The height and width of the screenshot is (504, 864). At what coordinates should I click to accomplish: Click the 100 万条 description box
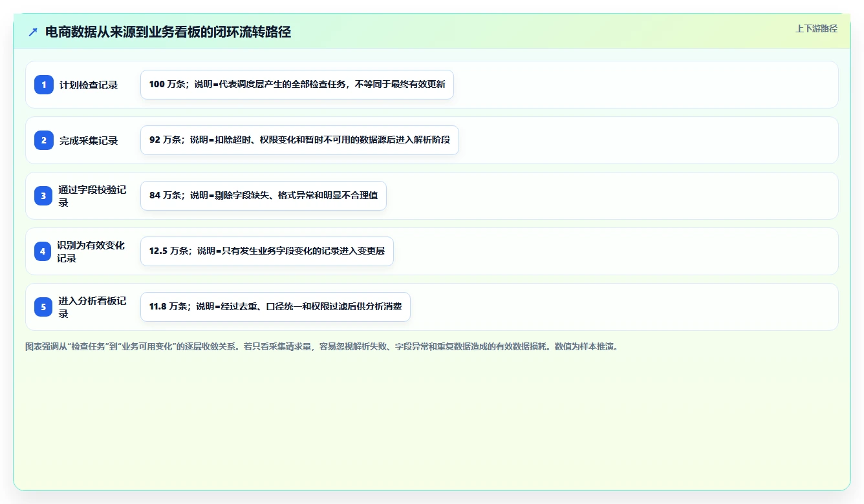coord(297,85)
